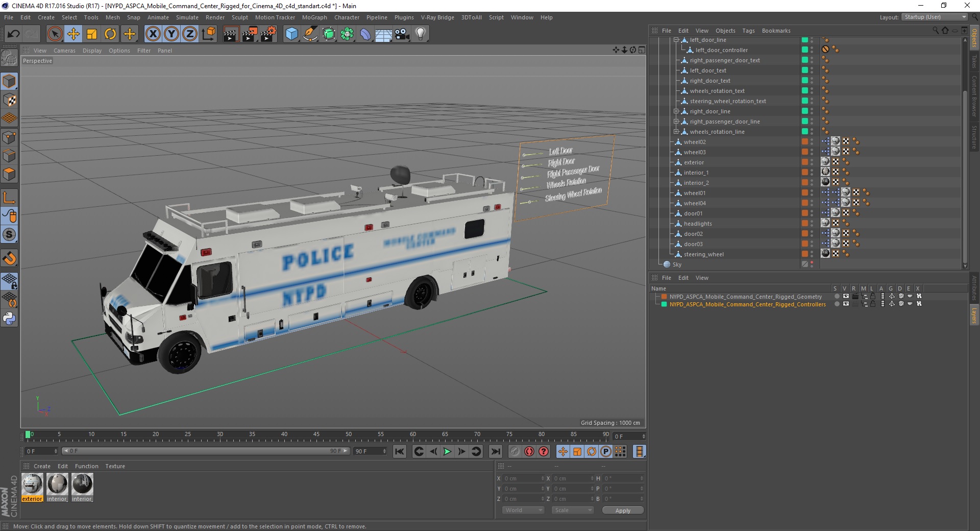980x531 pixels.
Task: Expand the left_door_line tree node
Action: pyautogui.click(x=676, y=40)
